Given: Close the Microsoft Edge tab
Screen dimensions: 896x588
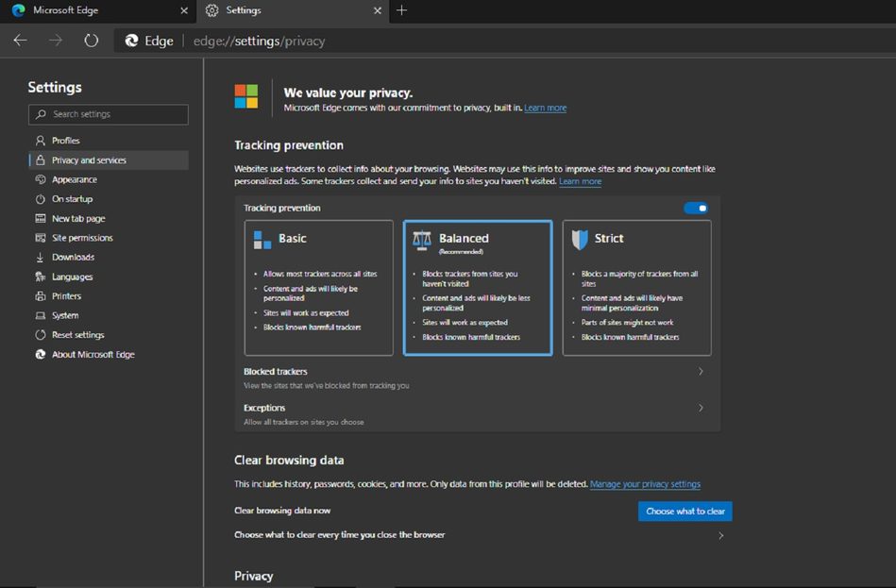Looking at the screenshot, I should 184,10.
